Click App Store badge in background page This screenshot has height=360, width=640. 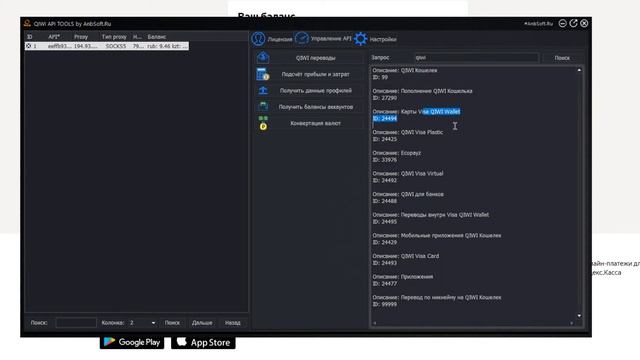[203, 342]
